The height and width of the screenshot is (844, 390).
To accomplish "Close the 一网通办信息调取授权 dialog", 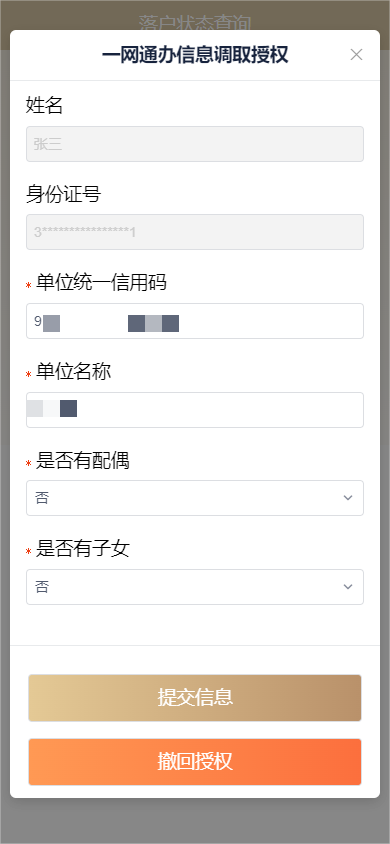I will coord(356,54).
